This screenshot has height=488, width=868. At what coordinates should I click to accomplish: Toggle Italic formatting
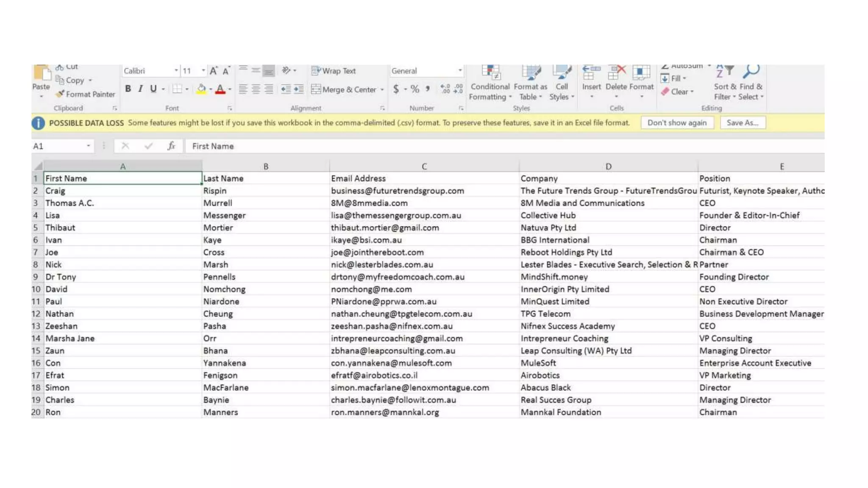point(140,89)
